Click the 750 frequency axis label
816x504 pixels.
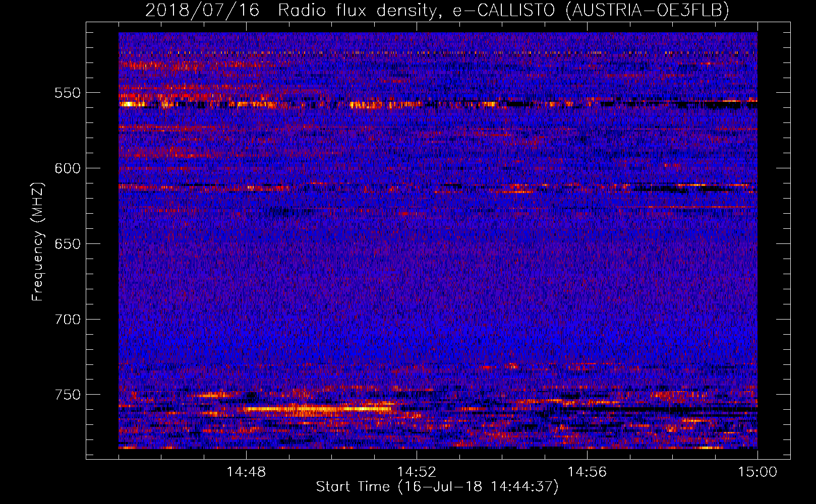[x=67, y=395]
